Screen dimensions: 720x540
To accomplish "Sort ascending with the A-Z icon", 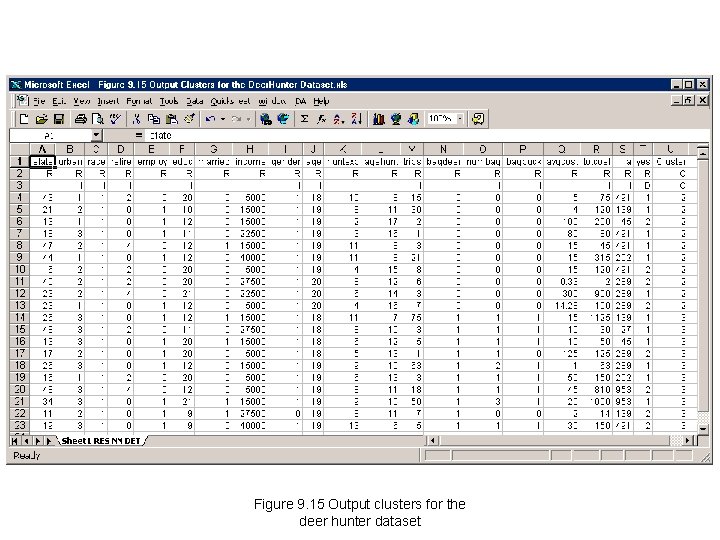I will tap(339, 119).
